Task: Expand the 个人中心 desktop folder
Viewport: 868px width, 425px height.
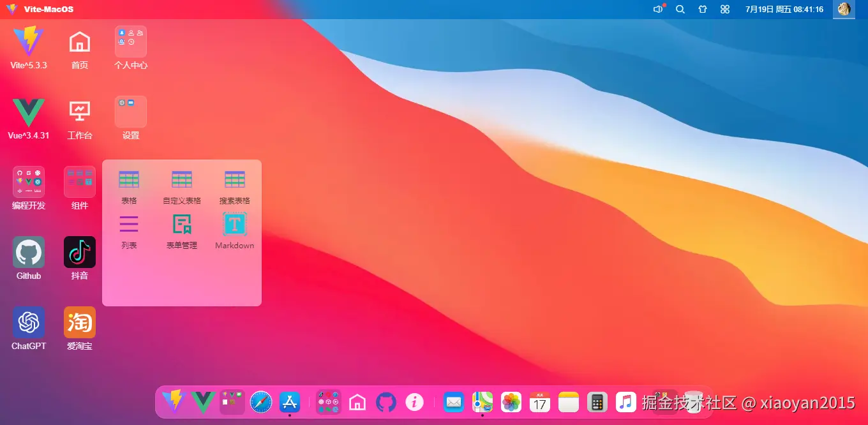Action: (x=131, y=41)
